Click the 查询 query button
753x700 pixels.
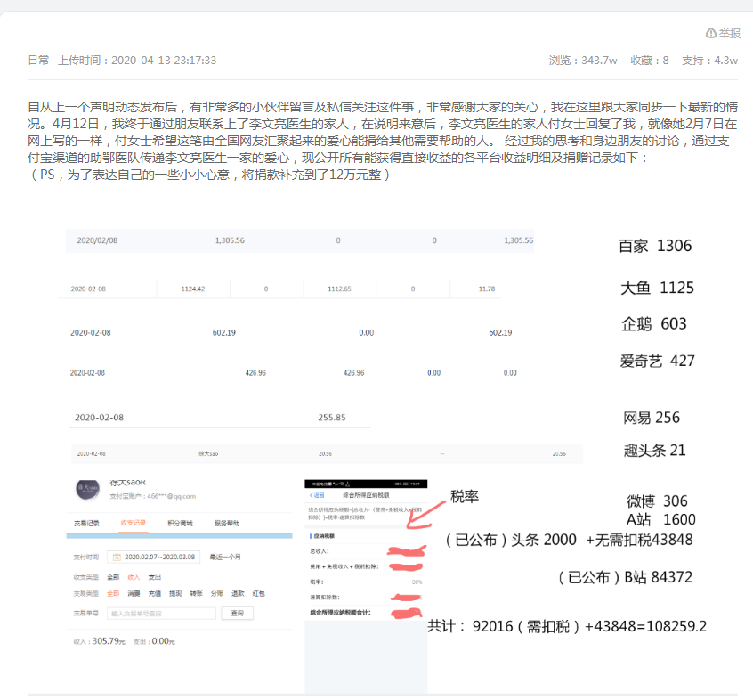pos(238,613)
